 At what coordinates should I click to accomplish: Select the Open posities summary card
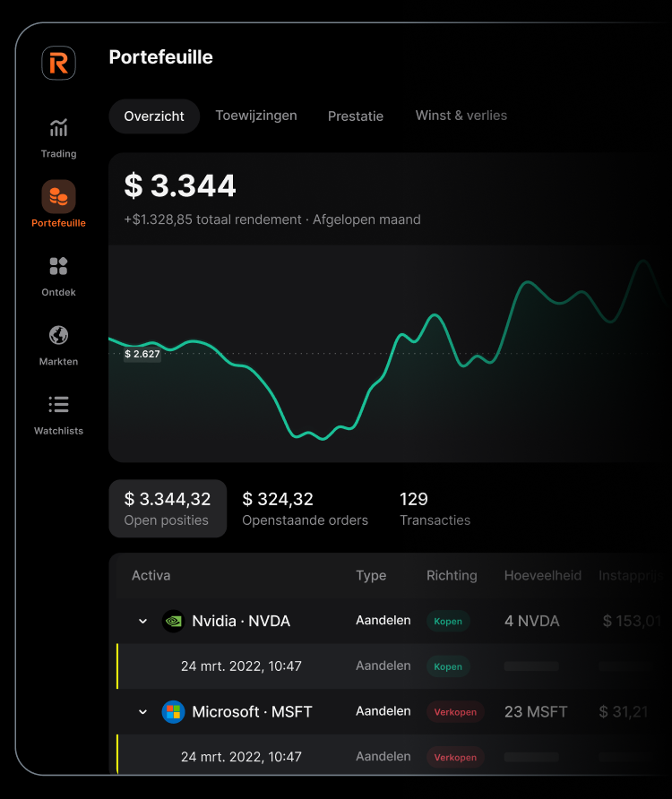[168, 509]
